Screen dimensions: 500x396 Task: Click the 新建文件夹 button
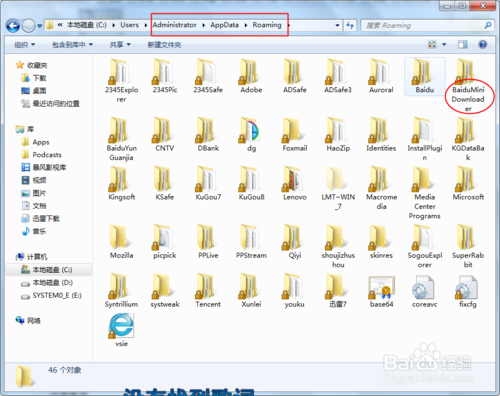164,45
